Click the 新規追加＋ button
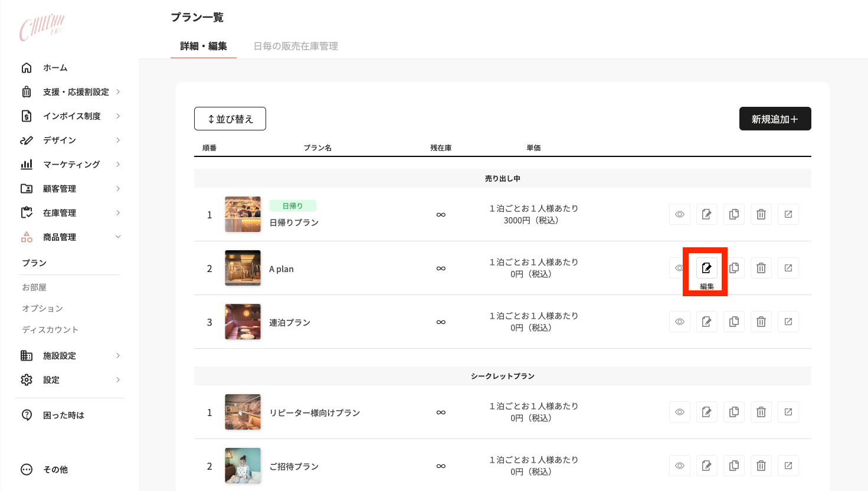868x491 pixels. tap(775, 119)
